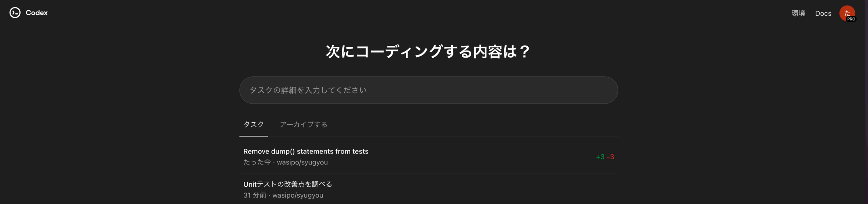Click the active underline below タスク tab

pos(254,136)
